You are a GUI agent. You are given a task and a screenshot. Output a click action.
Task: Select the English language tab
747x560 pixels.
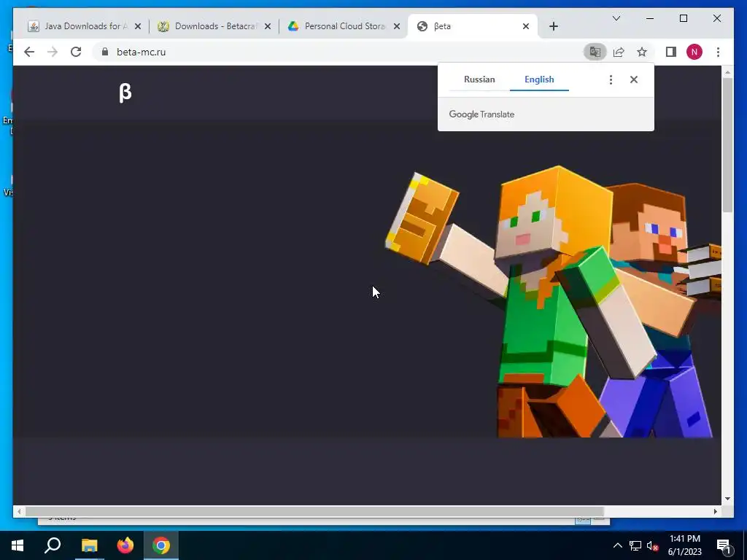pyautogui.click(x=539, y=79)
